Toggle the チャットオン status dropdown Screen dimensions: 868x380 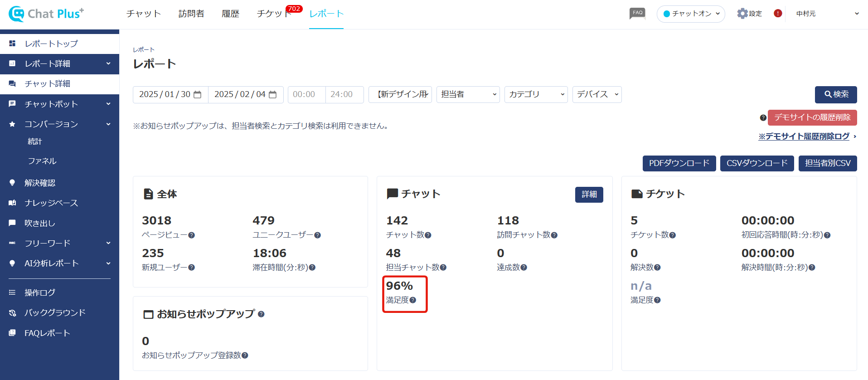click(x=691, y=14)
